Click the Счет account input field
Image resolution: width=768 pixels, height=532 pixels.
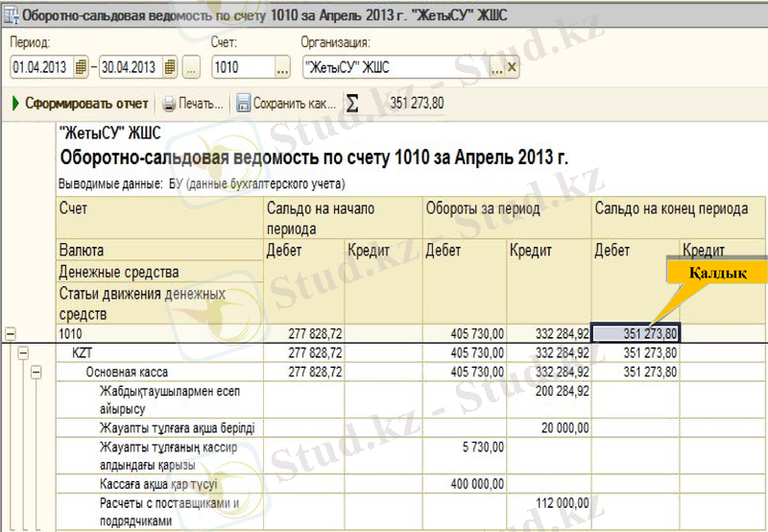pos(241,67)
